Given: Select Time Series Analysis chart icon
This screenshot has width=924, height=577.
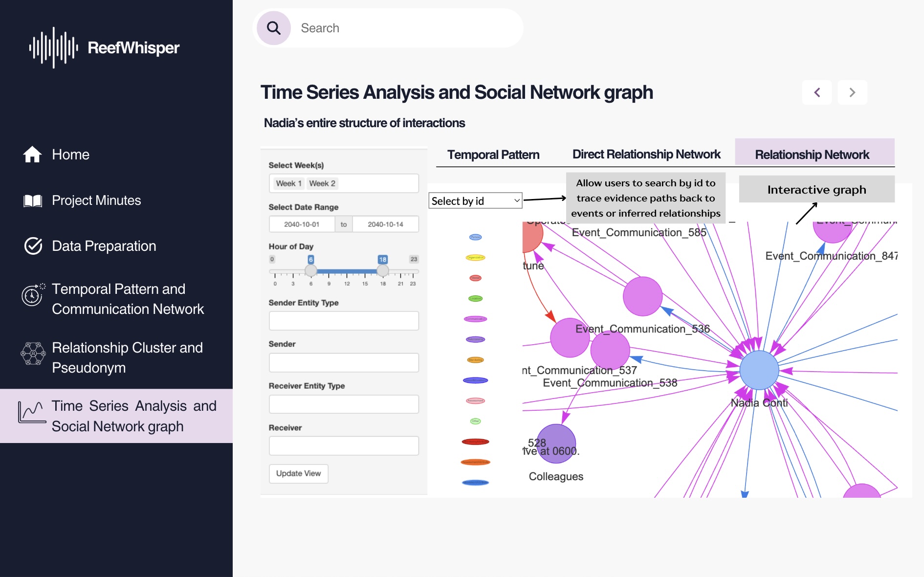Looking at the screenshot, I should (32, 412).
